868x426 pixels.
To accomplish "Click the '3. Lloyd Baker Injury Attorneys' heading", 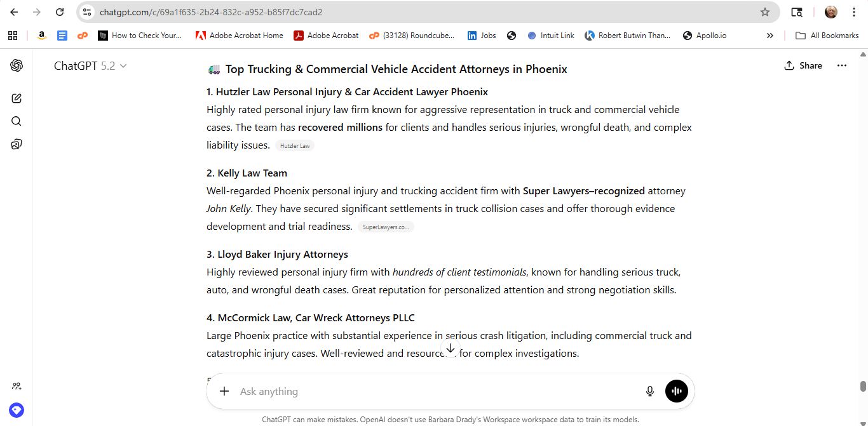I will pos(277,255).
